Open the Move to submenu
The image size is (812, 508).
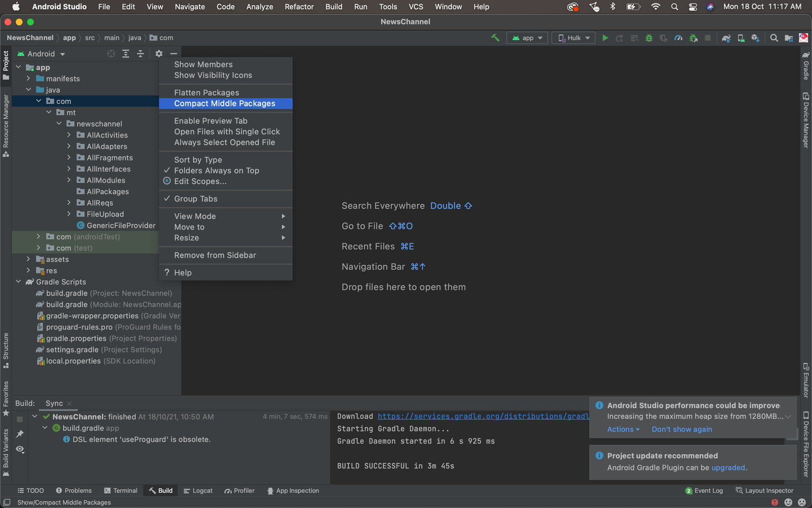click(226, 227)
